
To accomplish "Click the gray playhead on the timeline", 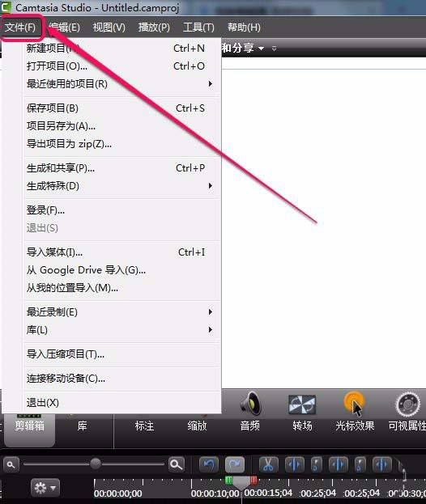I will 241,483.
